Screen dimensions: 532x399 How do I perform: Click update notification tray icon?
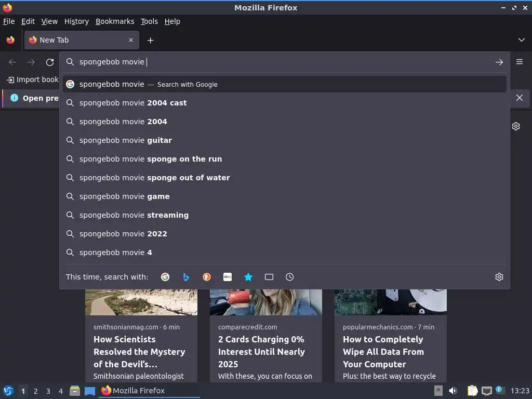pos(499,390)
